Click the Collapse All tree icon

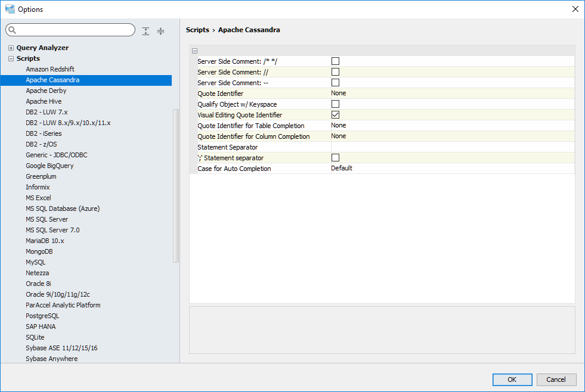pos(160,31)
